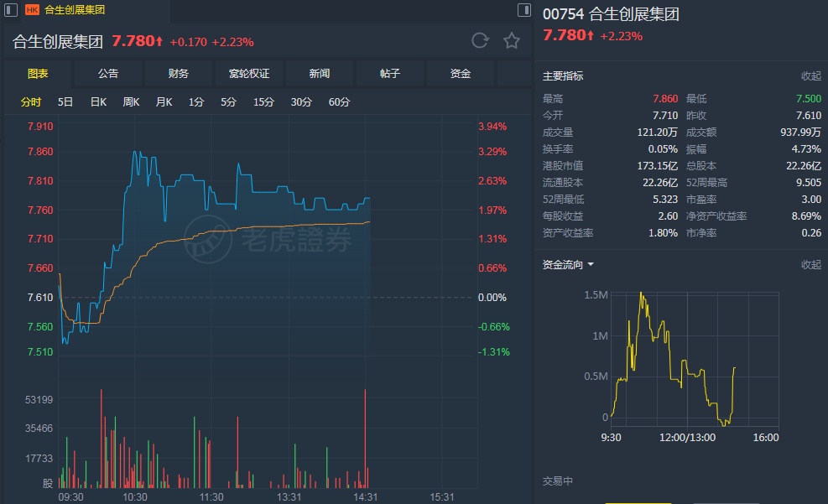This screenshot has width=828, height=504.
Task: Click the 1.5M label on fund flow chart
Action: pyautogui.click(x=596, y=295)
